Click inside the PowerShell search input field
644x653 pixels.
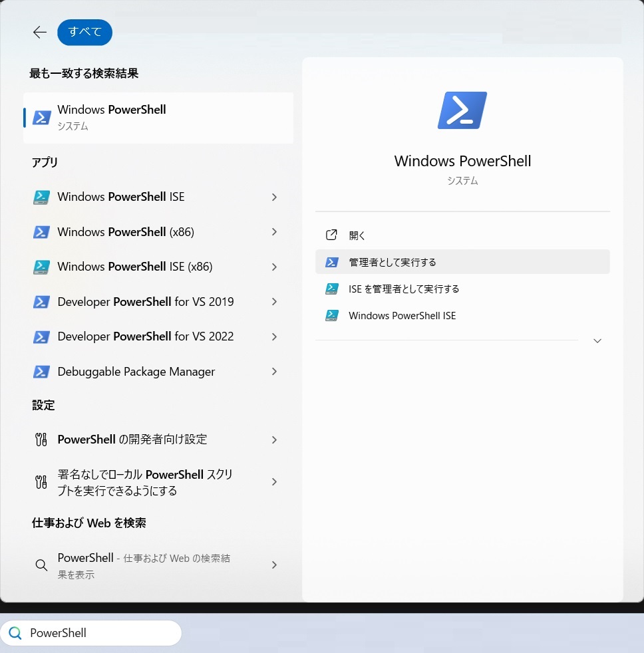click(100, 632)
